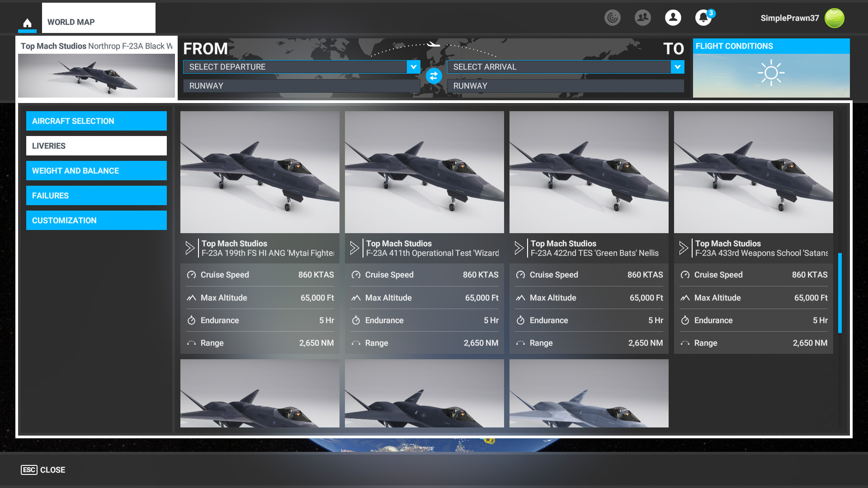
Task: Open the Weight and Balance section
Action: tap(96, 171)
